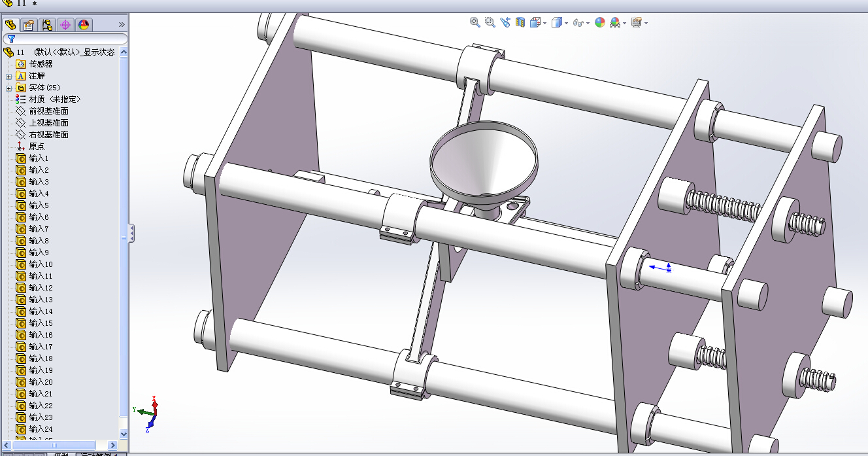
Task: Expand the 实体(25) solid bodies folder
Action: point(8,88)
